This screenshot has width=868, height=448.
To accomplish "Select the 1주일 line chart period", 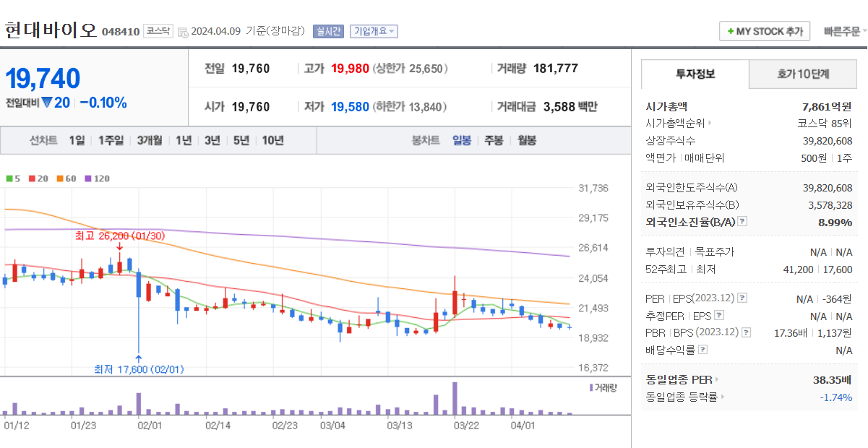I will click(111, 140).
